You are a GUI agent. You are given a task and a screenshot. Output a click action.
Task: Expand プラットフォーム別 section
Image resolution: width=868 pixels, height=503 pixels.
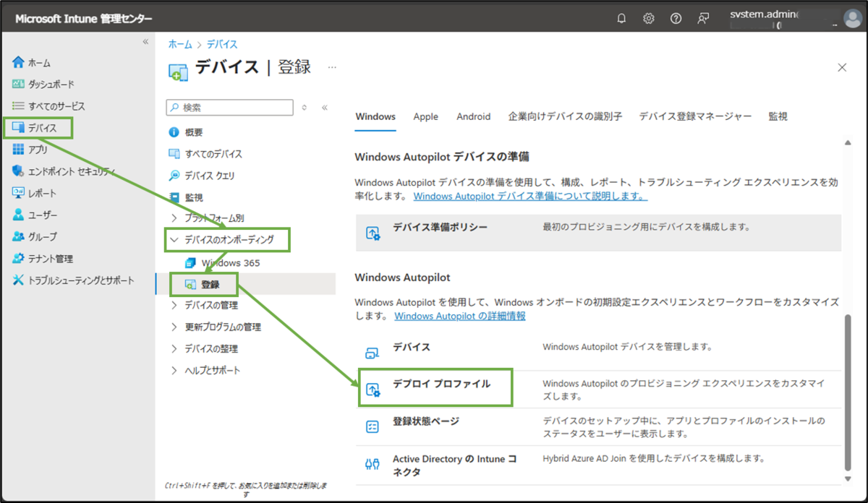174,218
